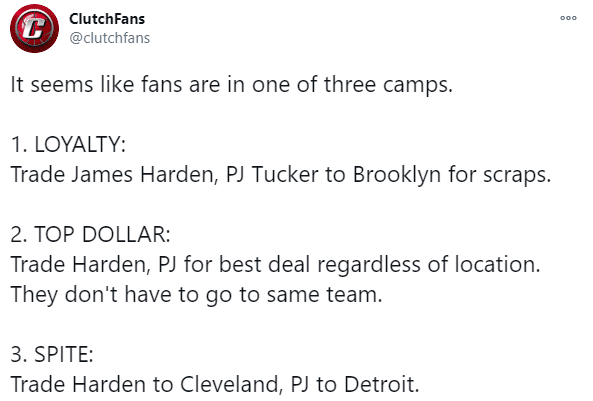Click 'Trade Harden' in the SPITE line
593x401 pixels.
coord(78,384)
